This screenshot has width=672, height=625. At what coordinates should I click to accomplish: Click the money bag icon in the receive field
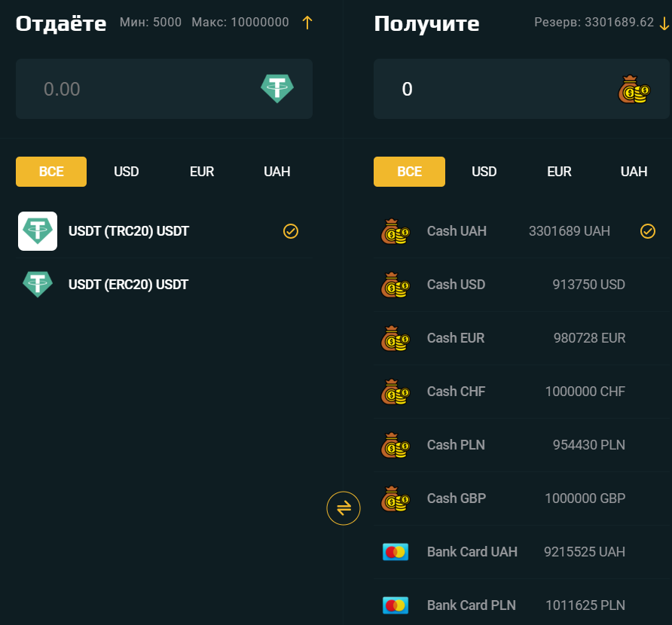(x=634, y=90)
